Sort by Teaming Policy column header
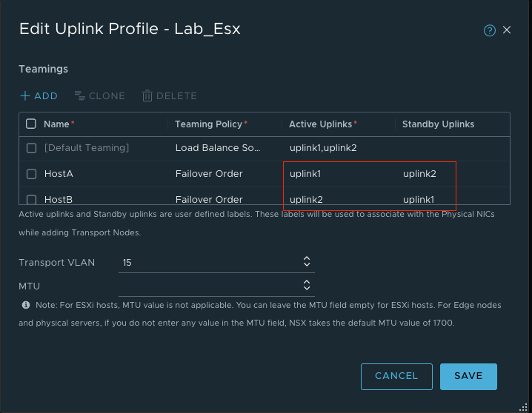Screen dimensions: 532x413 (x=210, y=124)
